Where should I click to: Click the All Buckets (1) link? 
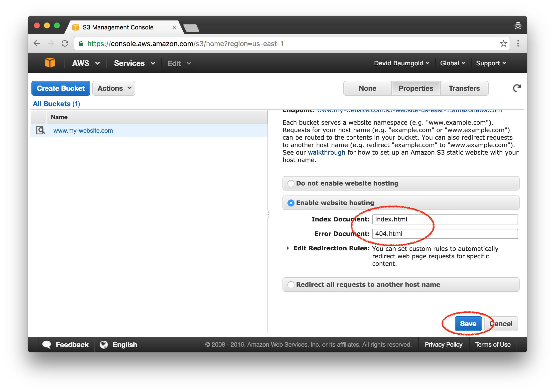click(x=56, y=104)
